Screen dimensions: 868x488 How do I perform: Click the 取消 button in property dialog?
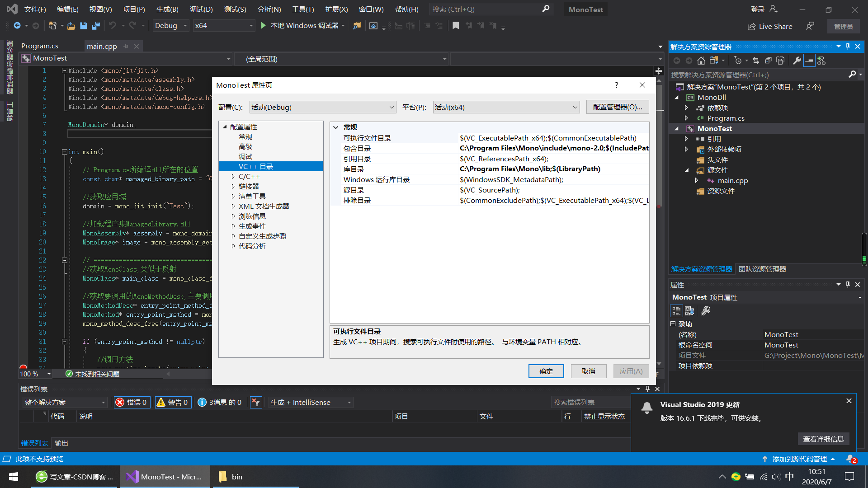(x=589, y=371)
